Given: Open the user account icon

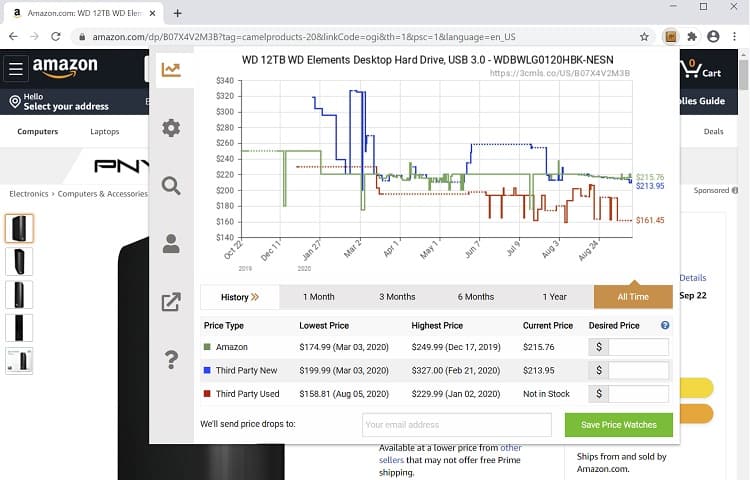Looking at the screenshot, I should 171,244.
